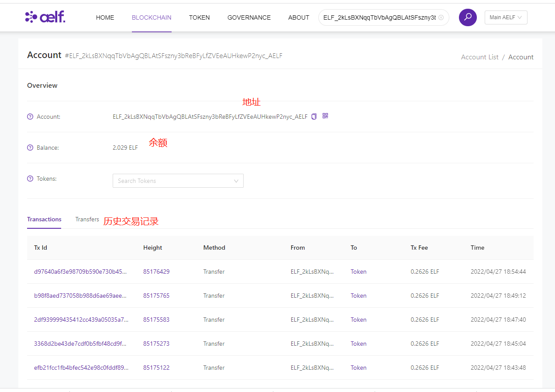The height and width of the screenshot is (392, 555).
Task: Select the Transactions tab
Action: coord(44,219)
